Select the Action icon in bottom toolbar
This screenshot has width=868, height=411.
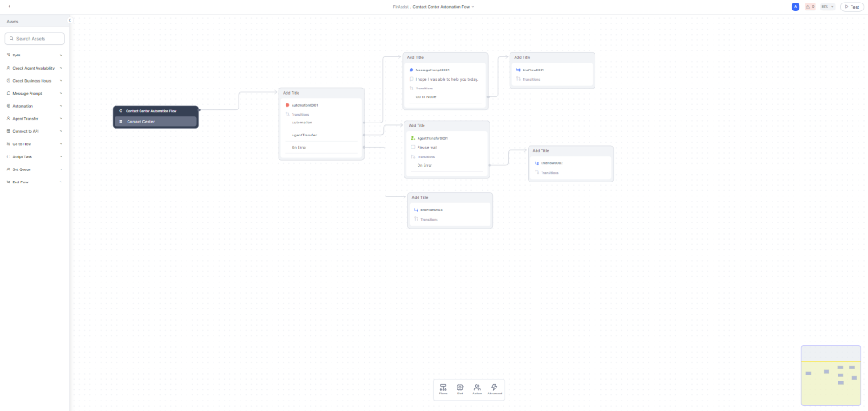(x=477, y=388)
